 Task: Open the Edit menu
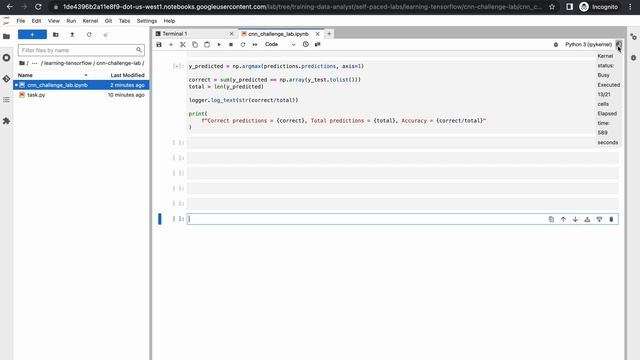[x=36, y=21]
